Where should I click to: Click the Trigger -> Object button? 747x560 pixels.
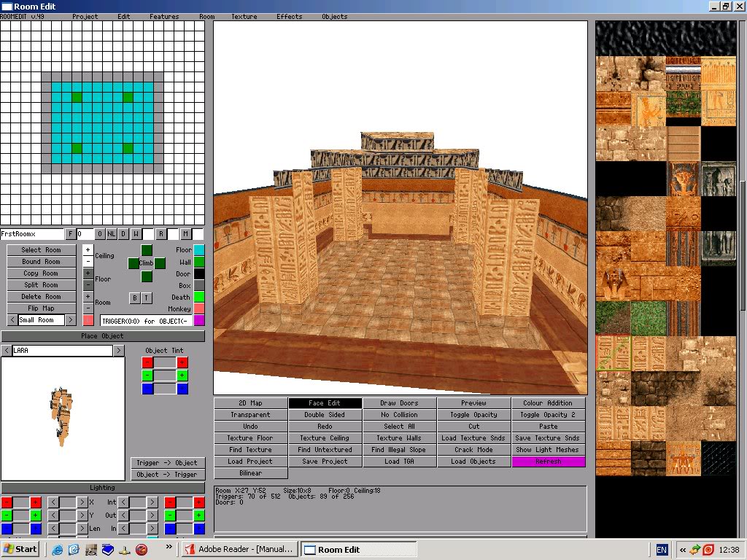click(x=167, y=463)
